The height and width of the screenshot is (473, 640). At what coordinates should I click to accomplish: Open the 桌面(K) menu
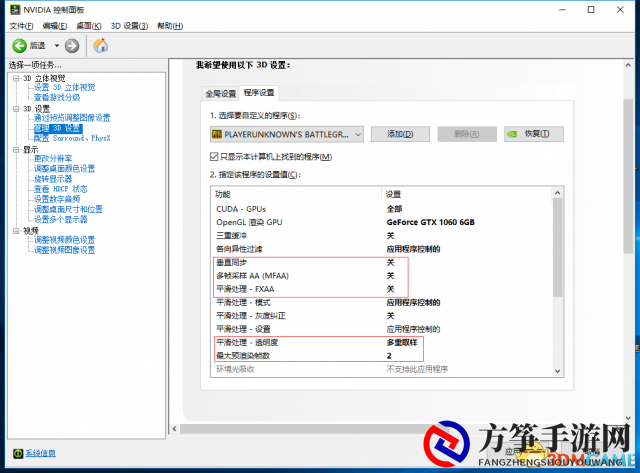point(89,26)
